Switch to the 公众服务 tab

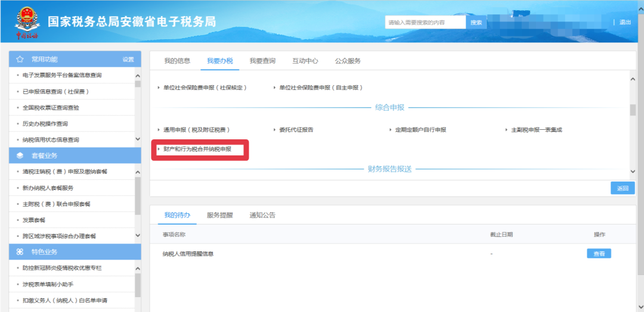click(348, 61)
